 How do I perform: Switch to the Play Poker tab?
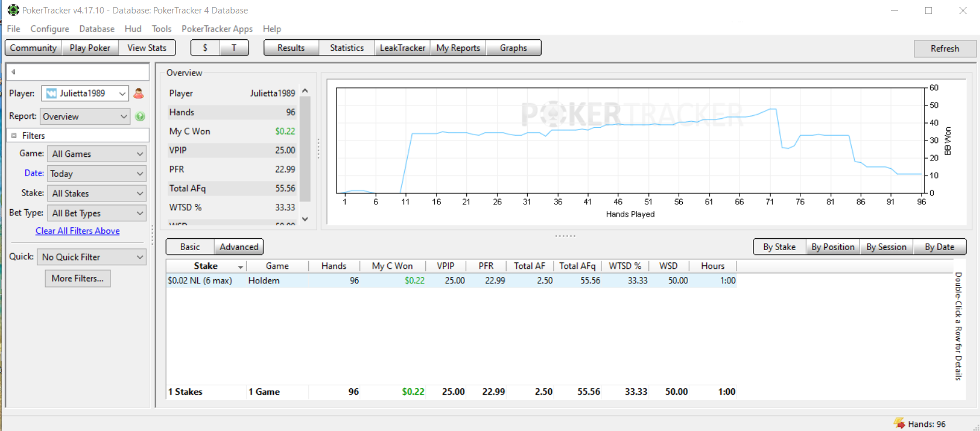point(90,48)
